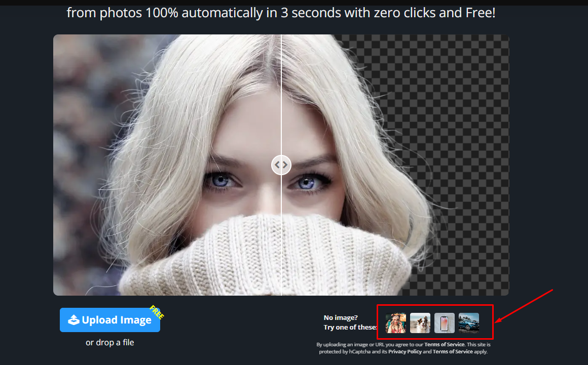Open the second Terms of Service link

(x=452, y=351)
